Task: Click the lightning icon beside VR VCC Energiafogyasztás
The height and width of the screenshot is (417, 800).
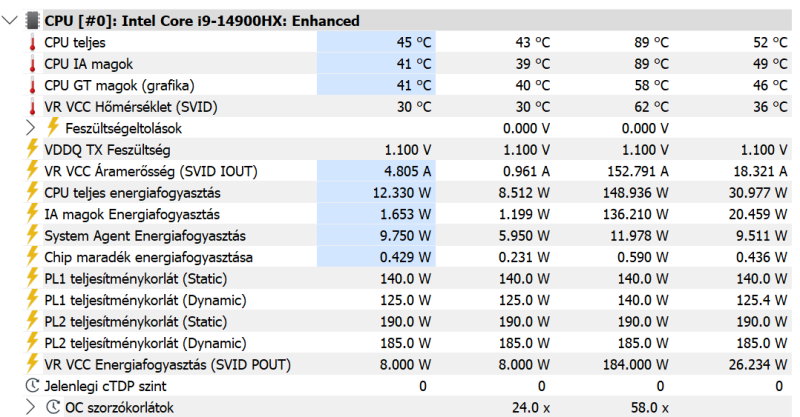Action: click(32, 363)
